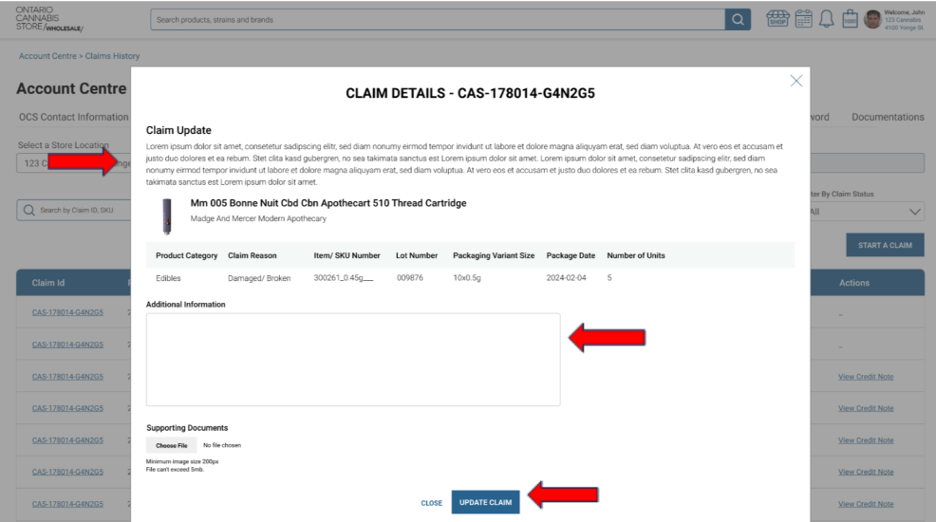Viewport: 936px width, 522px height.
Task: Open sixth CAS-178014-G4N2G5 claim link
Action: pyautogui.click(x=67, y=472)
